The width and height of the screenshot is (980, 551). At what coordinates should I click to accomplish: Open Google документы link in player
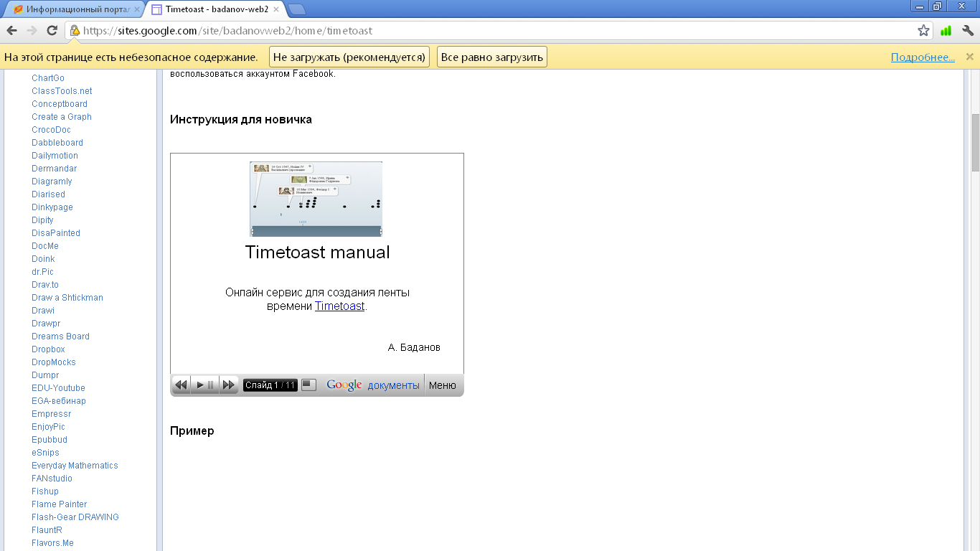click(x=373, y=385)
